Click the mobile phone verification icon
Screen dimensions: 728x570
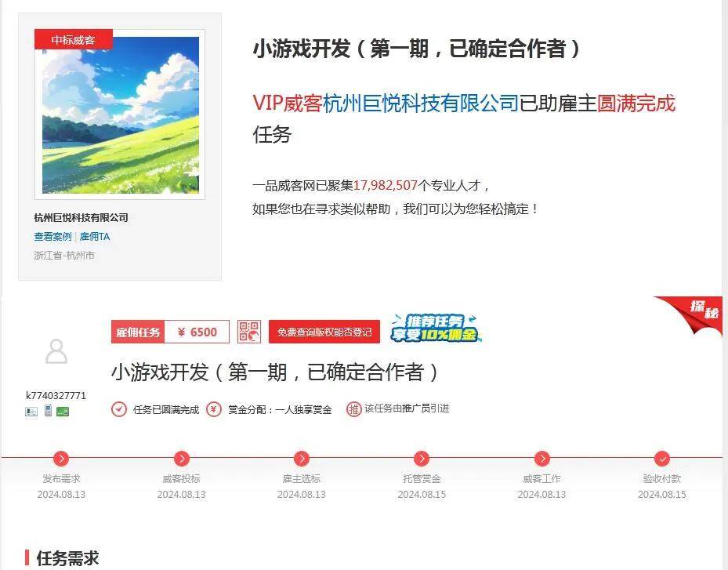coord(48,411)
